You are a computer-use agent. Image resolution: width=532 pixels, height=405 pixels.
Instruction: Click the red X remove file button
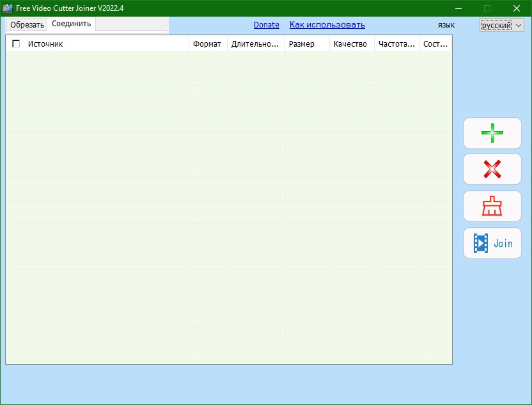click(x=492, y=170)
